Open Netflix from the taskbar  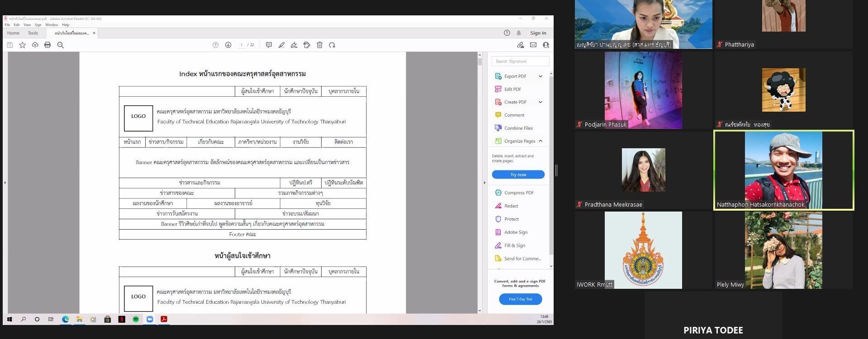point(122,319)
